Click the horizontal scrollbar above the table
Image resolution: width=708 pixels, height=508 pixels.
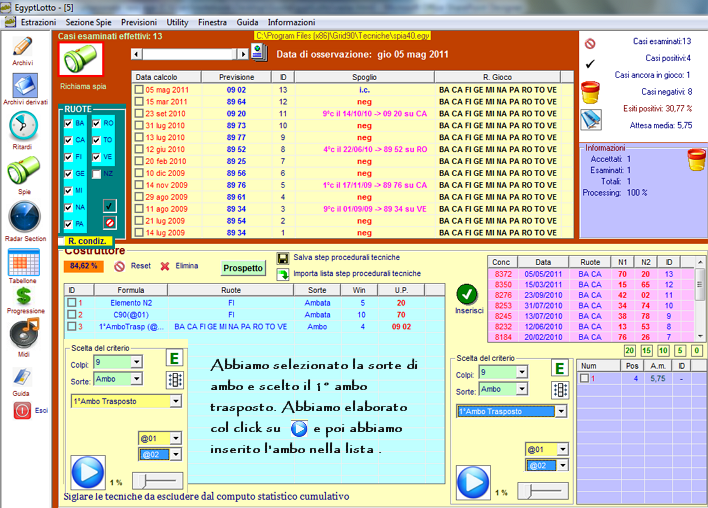tap(190, 54)
